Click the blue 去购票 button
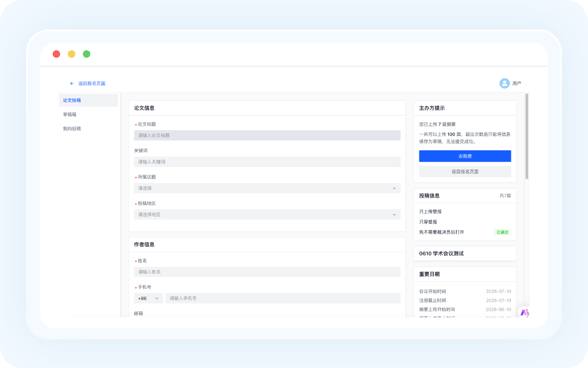 pos(465,156)
